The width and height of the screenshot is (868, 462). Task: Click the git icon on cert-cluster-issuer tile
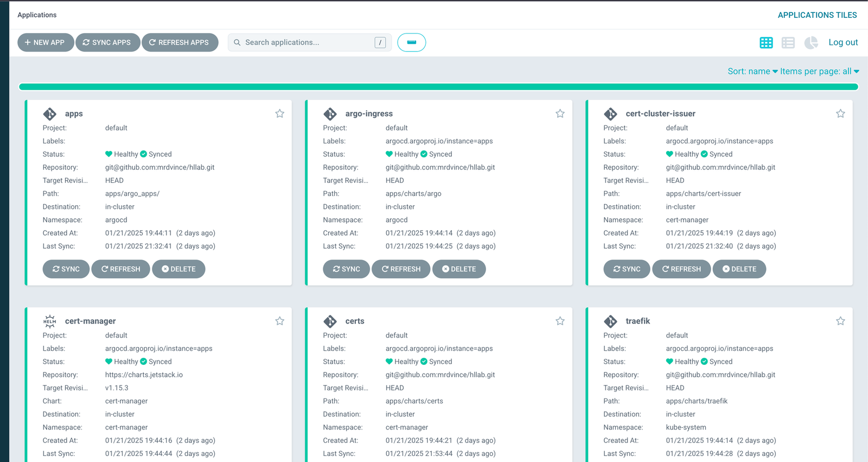tap(611, 113)
